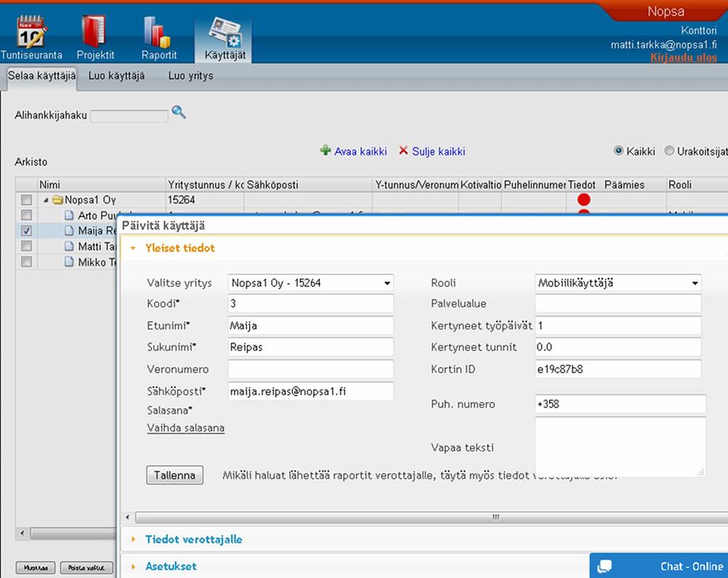
Task: Click the red status dot for Nopsa1 Oy
Action: pyautogui.click(x=584, y=200)
